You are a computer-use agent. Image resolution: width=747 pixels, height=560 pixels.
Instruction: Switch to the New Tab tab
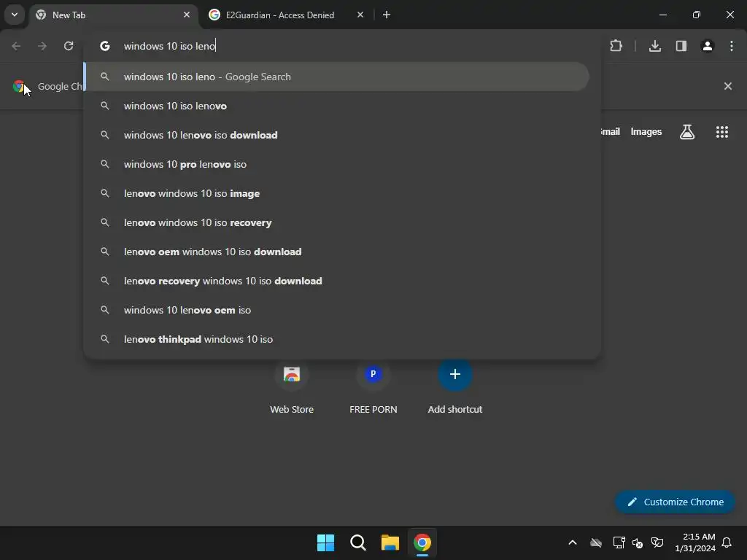[x=113, y=15]
